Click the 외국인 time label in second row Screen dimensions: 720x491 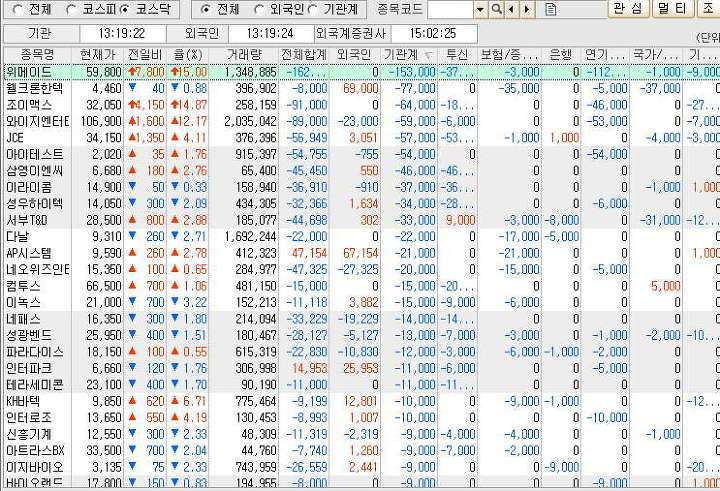[202, 34]
